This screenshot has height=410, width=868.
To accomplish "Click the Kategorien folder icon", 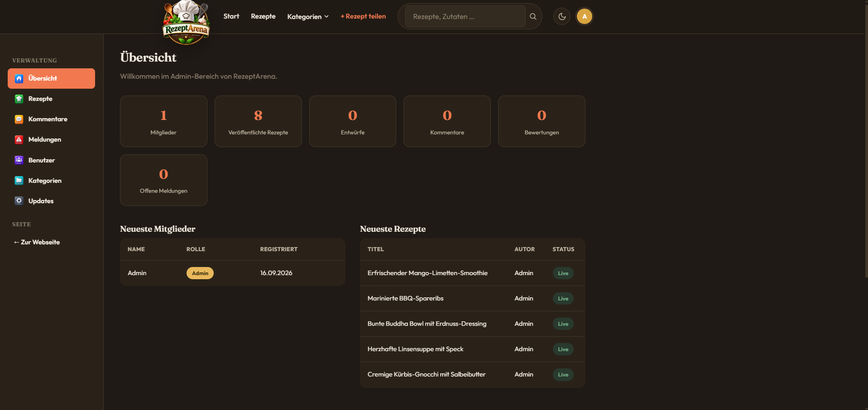I will tap(19, 181).
